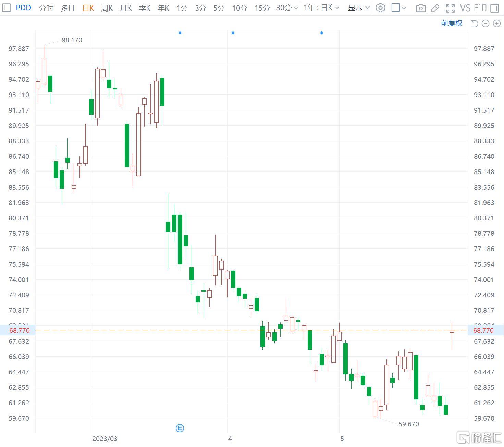This screenshot has width=504, height=447.
Task: Select 日K daily candlestick tab
Action: 88,8
